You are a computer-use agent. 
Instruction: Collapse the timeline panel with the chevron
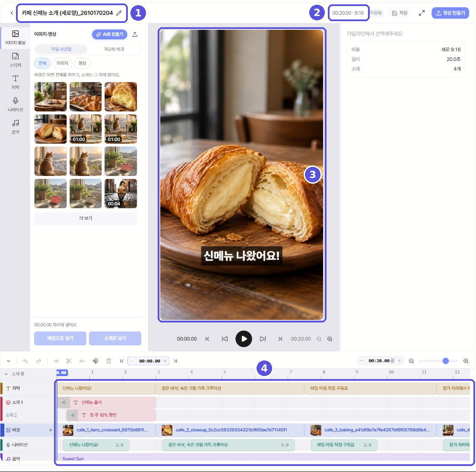(x=9, y=361)
